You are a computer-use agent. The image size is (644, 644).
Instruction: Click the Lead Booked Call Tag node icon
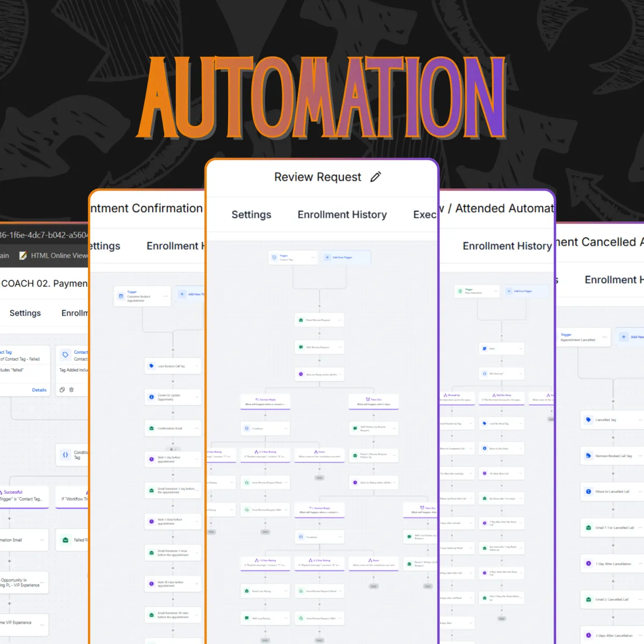click(151, 366)
